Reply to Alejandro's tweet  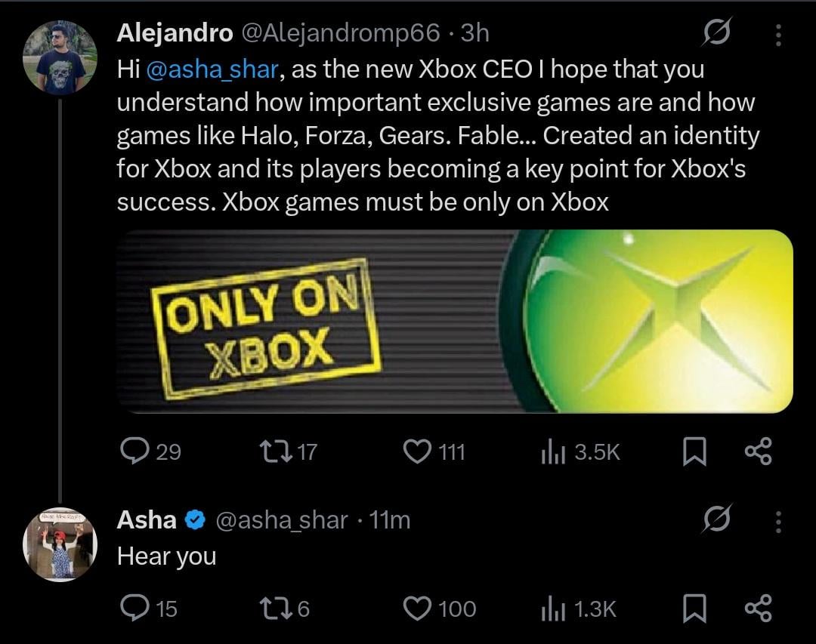click(134, 451)
